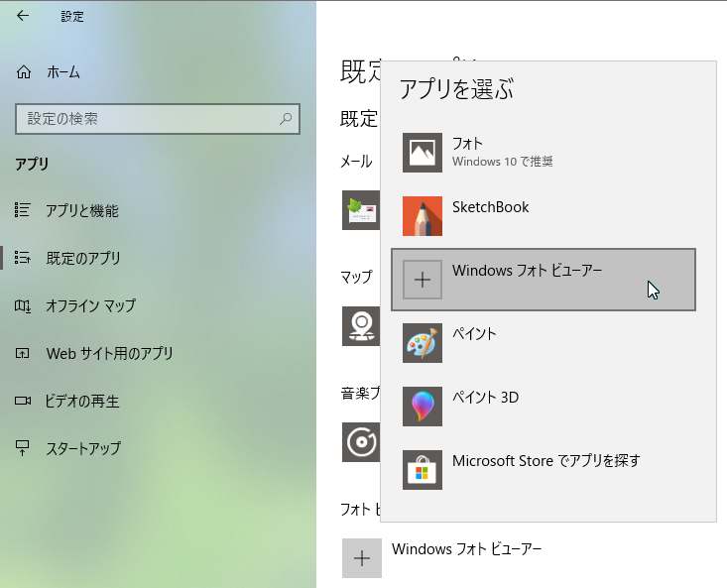This screenshot has height=588, width=727.
Task: Go back with the back arrow
Action: pos(22,16)
